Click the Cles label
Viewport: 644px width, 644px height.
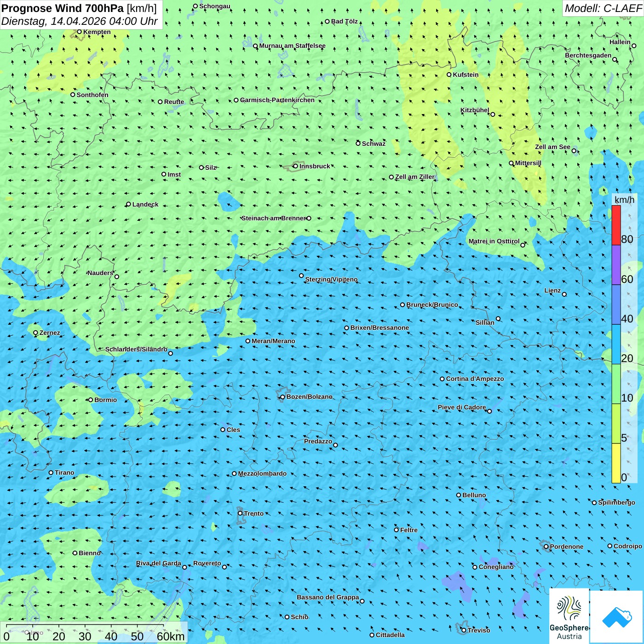coord(233,430)
